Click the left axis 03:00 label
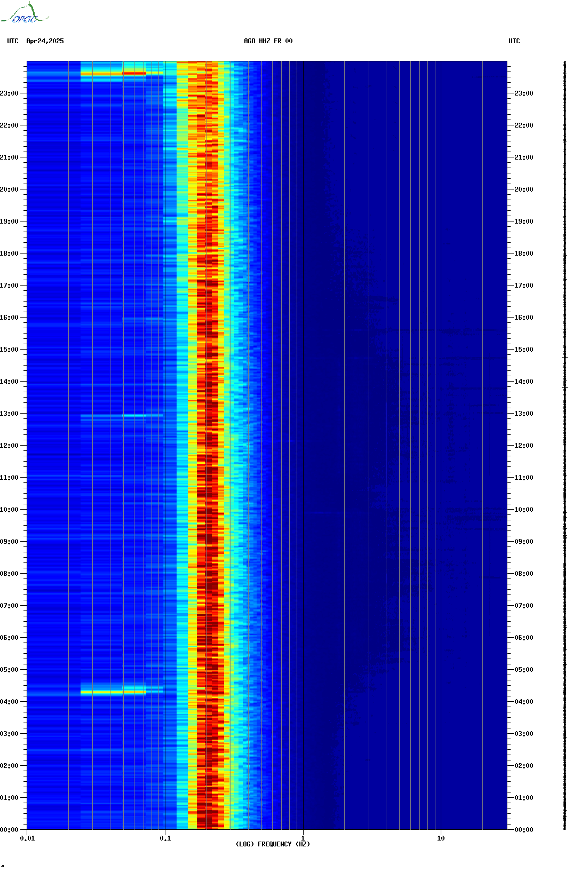Screen dimensions: 588x872 9,734
